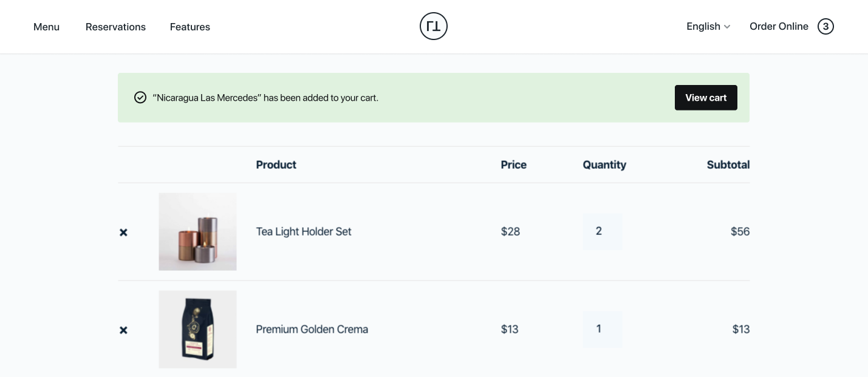This screenshot has height=377, width=868.
Task: Remove Premium Golden Crema using the X icon
Action: pos(123,330)
